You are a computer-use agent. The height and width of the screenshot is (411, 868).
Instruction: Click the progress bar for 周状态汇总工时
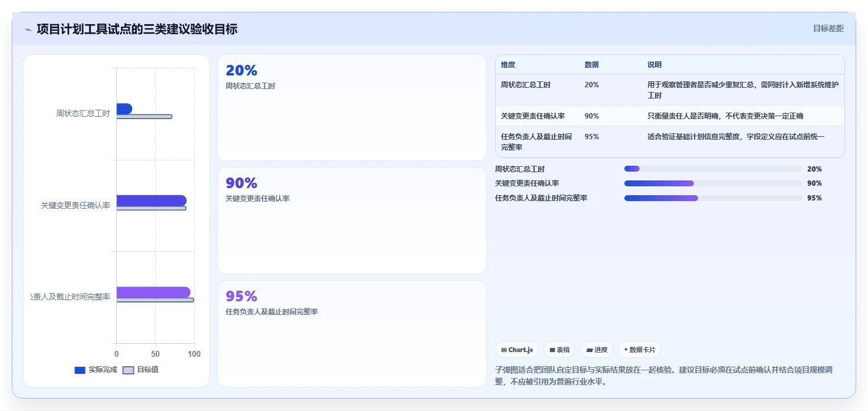[x=713, y=169]
